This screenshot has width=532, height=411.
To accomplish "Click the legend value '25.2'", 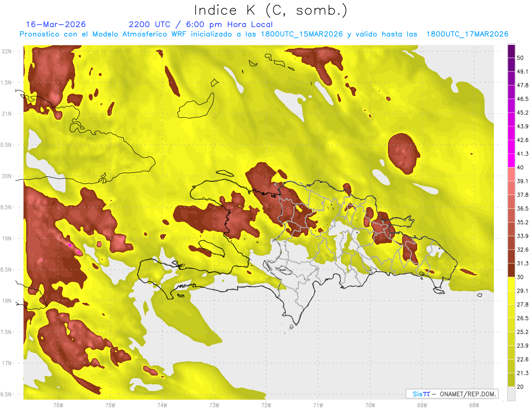I will (523, 332).
